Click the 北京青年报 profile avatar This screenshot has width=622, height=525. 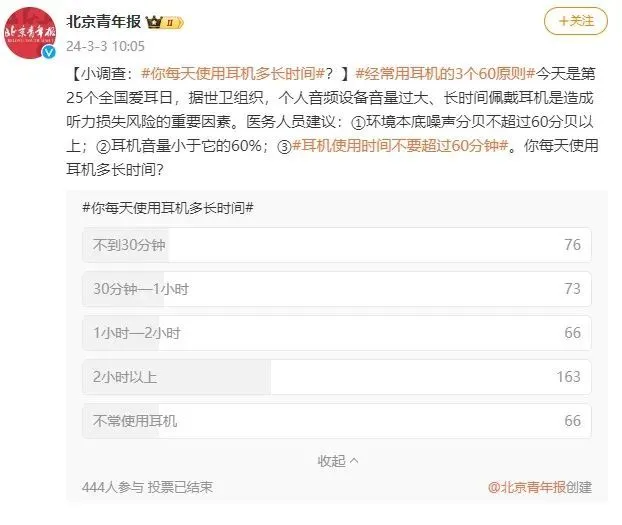coord(30,31)
